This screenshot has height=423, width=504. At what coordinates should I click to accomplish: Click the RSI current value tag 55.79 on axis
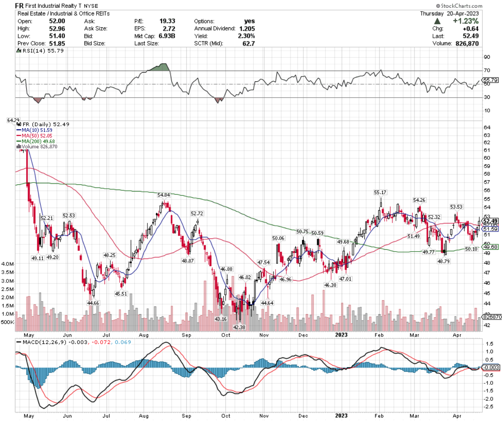490,80
